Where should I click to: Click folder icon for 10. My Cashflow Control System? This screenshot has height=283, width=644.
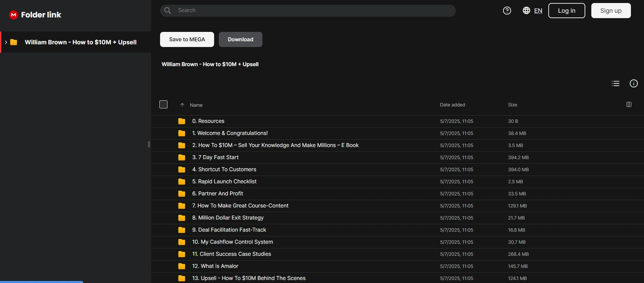[x=182, y=242]
